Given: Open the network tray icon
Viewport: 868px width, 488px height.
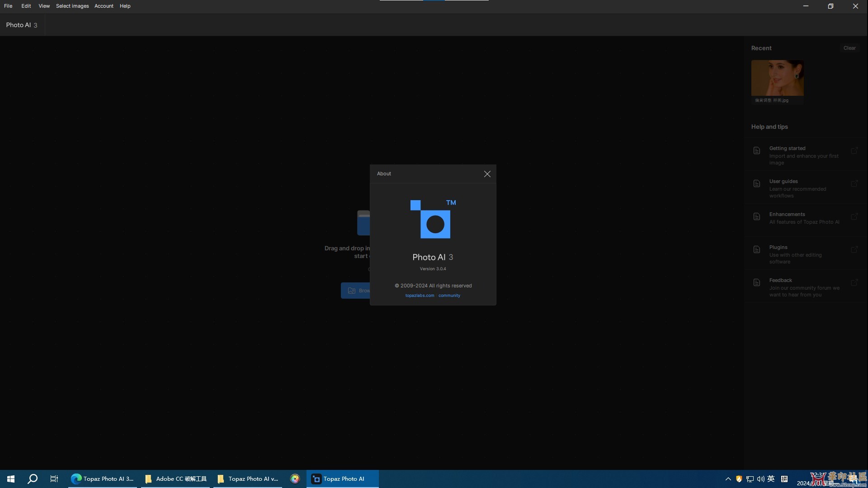Looking at the screenshot, I should point(750,479).
